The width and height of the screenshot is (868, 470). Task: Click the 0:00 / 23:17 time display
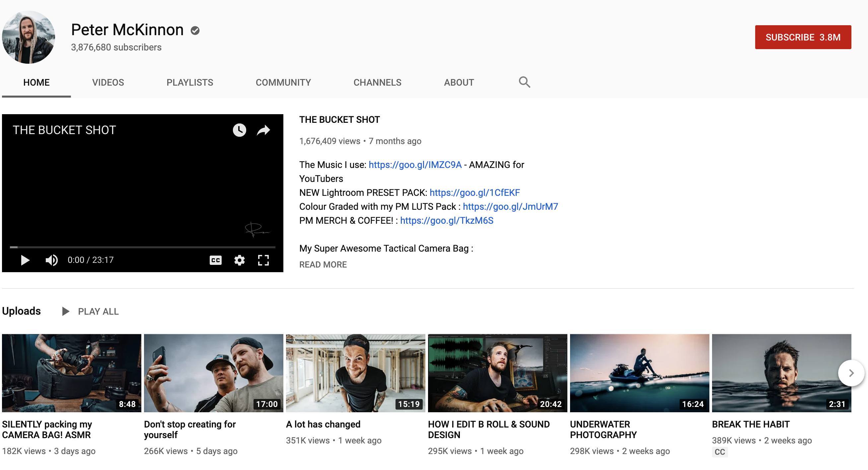point(91,260)
